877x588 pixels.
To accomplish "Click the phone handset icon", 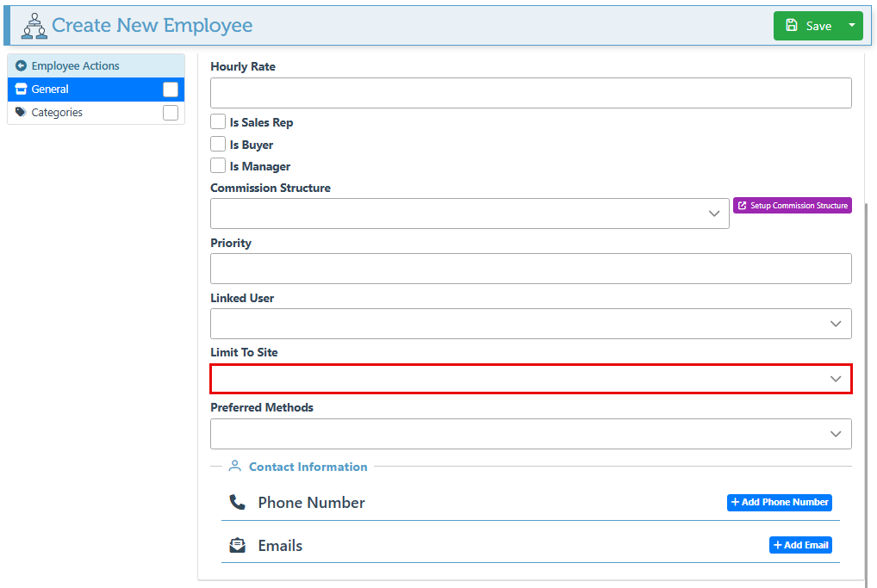I will point(237,503).
